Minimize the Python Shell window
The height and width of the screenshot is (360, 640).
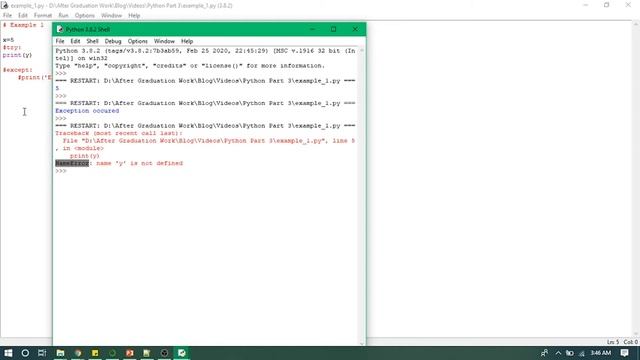(x=313, y=29)
